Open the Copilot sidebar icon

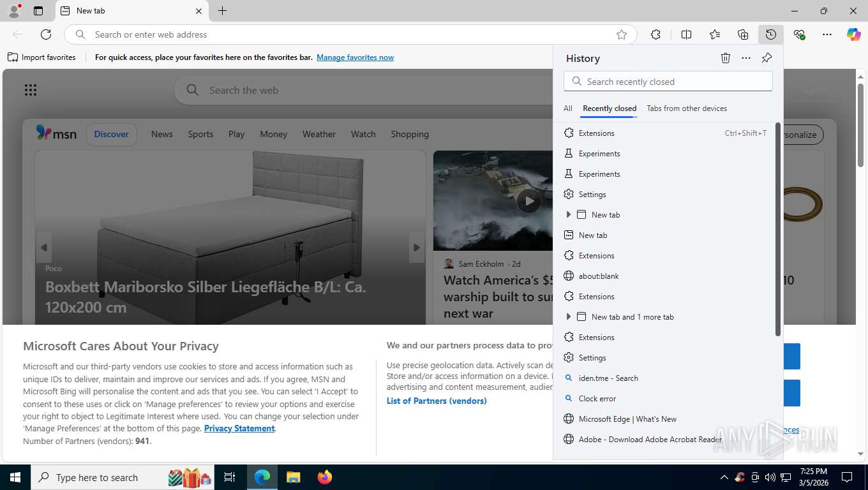click(x=854, y=34)
